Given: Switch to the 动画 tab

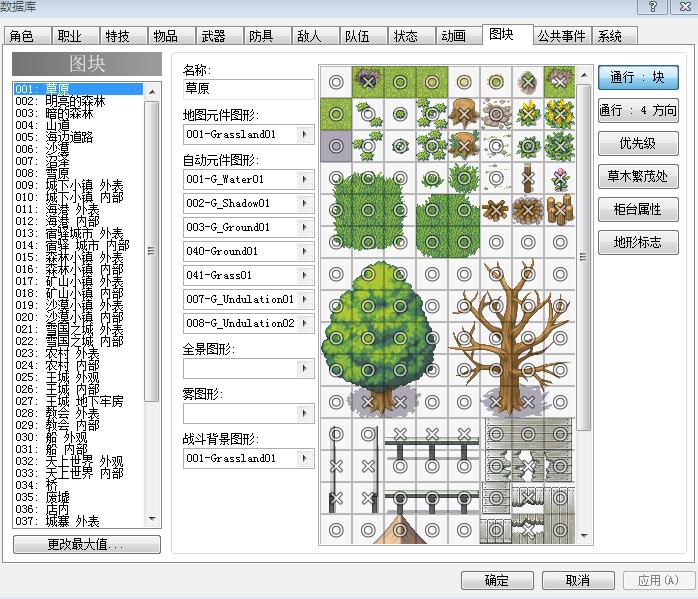Looking at the screenshot, I should click(x=459, y=36).
